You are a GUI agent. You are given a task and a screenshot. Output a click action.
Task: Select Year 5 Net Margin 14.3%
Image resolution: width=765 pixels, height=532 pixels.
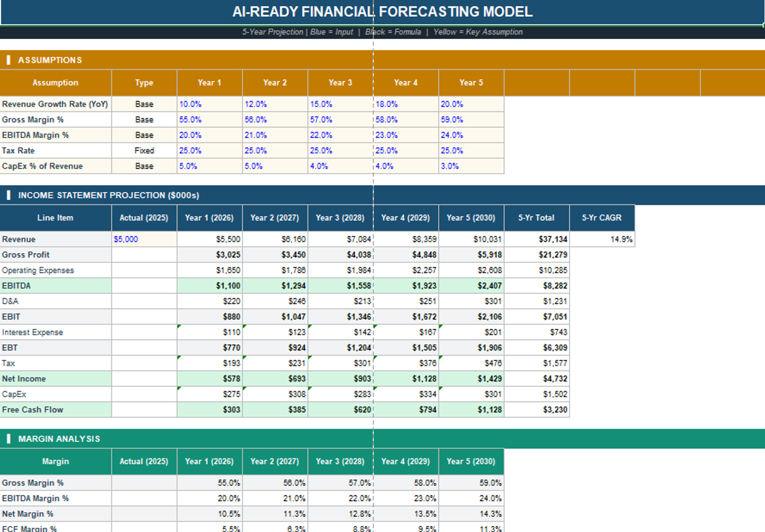[471, 514]
